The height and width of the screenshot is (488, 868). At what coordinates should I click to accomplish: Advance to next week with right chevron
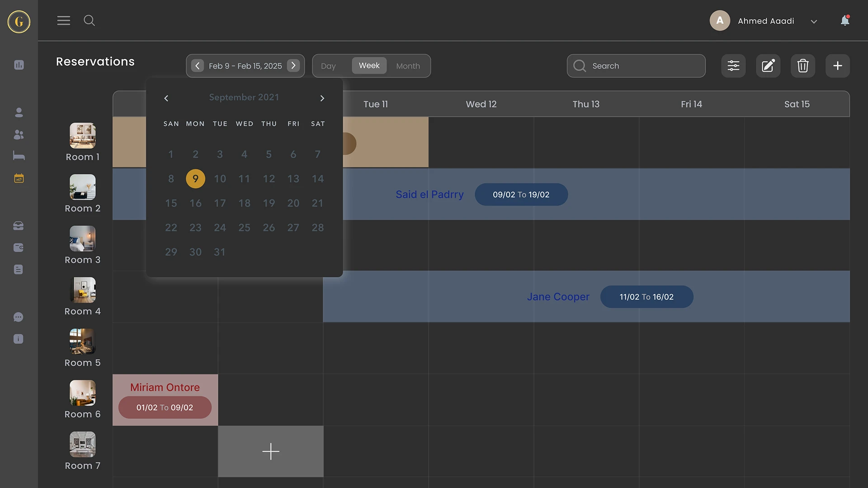click(x=293, y=66)
